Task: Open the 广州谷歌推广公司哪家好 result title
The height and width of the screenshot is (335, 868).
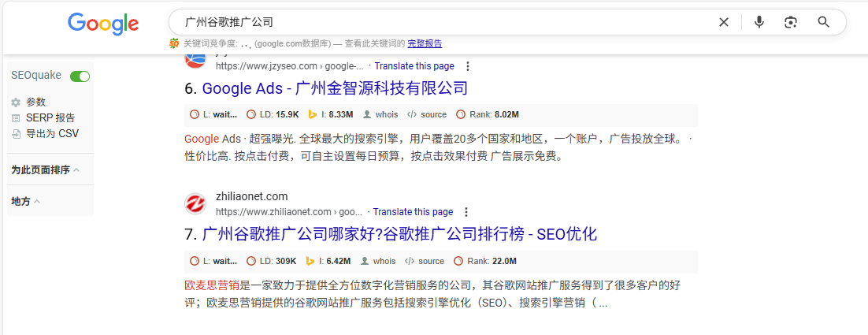Action: coord(399,234)
